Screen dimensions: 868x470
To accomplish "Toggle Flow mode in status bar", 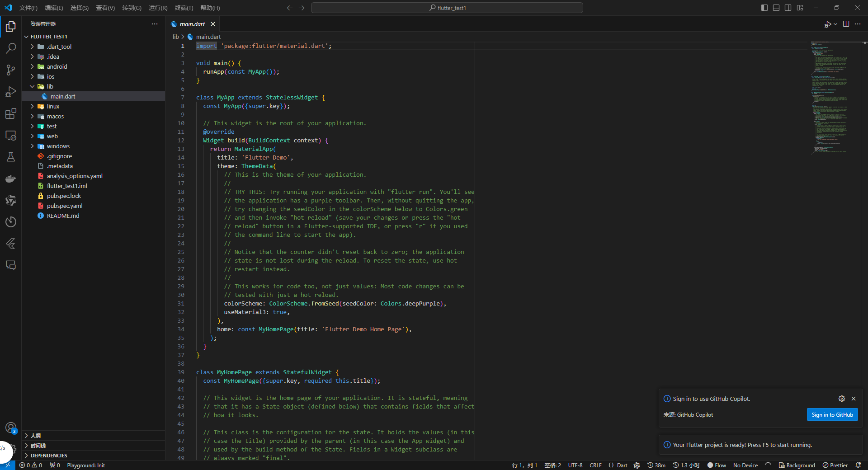I will pos(717,465).
